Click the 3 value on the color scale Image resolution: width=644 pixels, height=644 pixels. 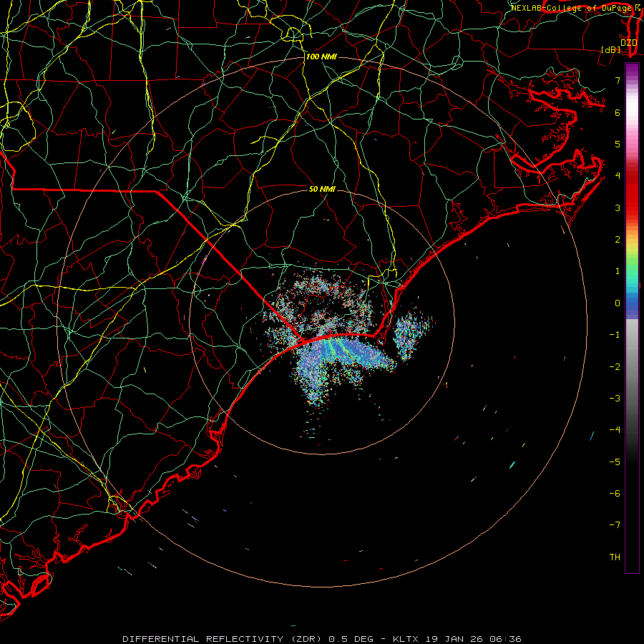pyautogui.click(x=618, y=208)
